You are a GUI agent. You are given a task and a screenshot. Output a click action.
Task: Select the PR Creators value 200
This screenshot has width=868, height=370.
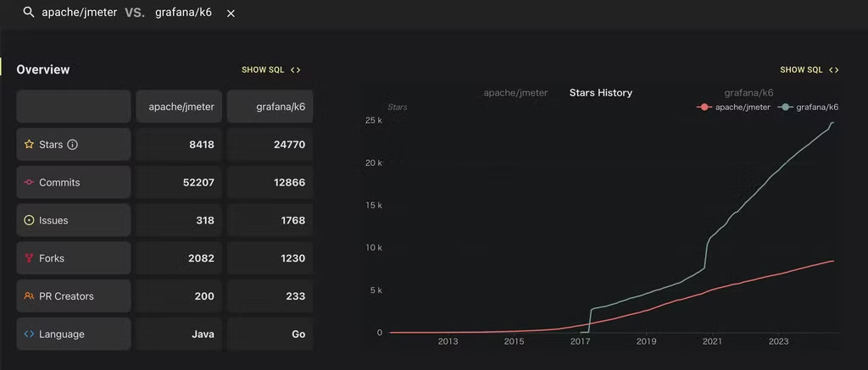pos(204,295)
